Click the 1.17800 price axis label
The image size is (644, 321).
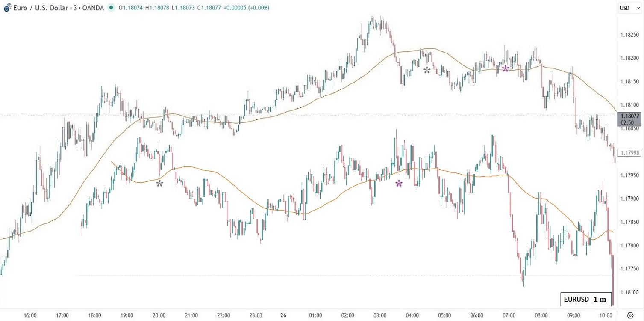(629, 246)
